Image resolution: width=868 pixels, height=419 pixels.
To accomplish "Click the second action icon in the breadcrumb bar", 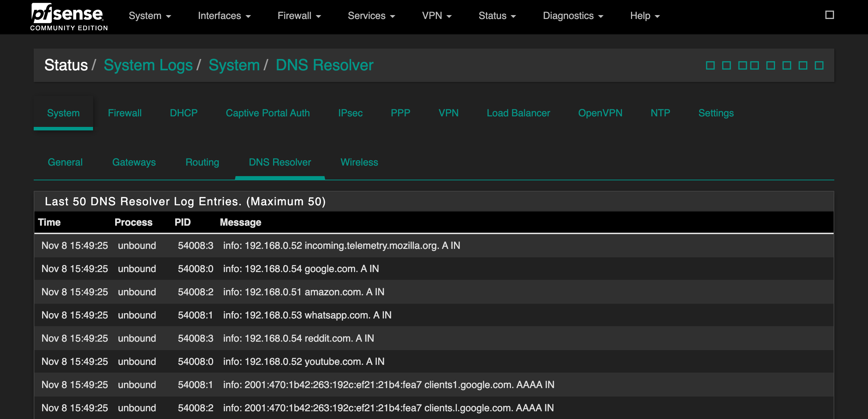I will [726, 65].
